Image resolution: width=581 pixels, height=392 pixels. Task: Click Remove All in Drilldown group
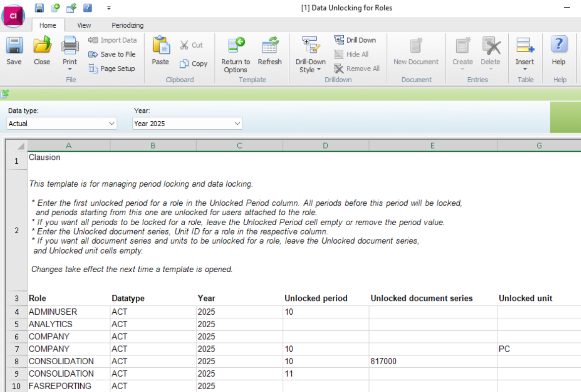(357, 68)
